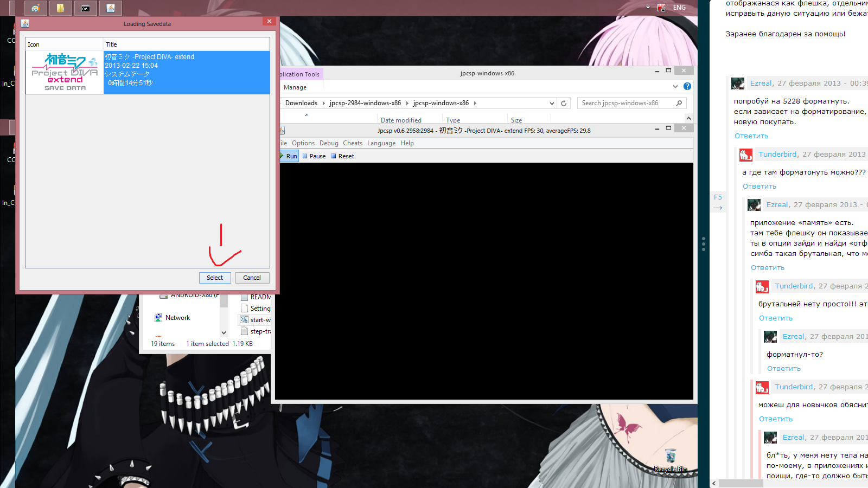Click the Run toggle in Jpcsp toolbar
This screenshot has width=868, height=488.
(x=289, y=156)
